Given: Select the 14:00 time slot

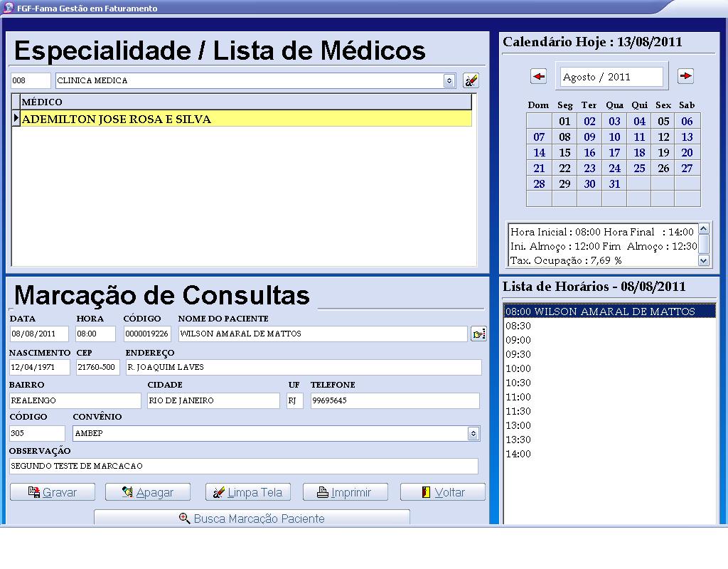Looking at the screenshot, I should [x=609, y=454].
